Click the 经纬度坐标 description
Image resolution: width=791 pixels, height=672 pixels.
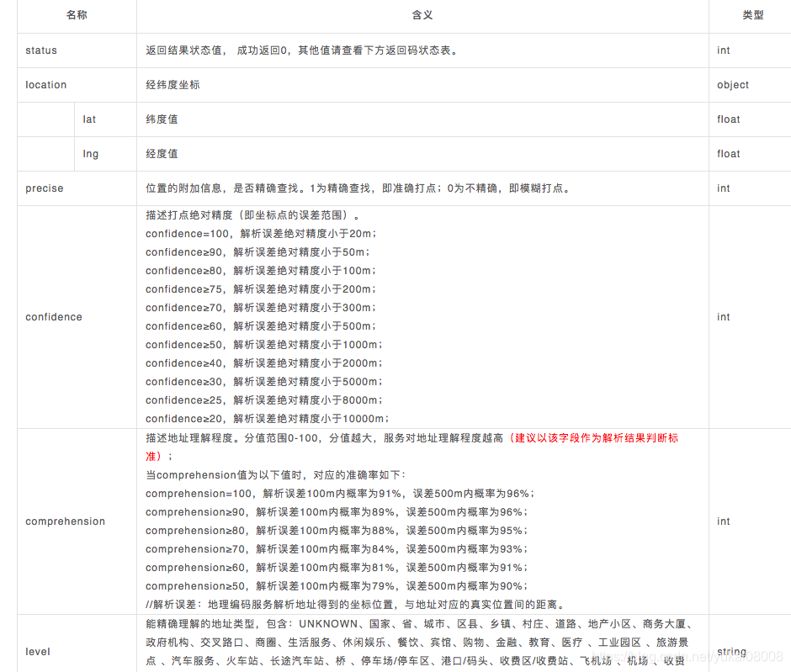tap(173, 85)
